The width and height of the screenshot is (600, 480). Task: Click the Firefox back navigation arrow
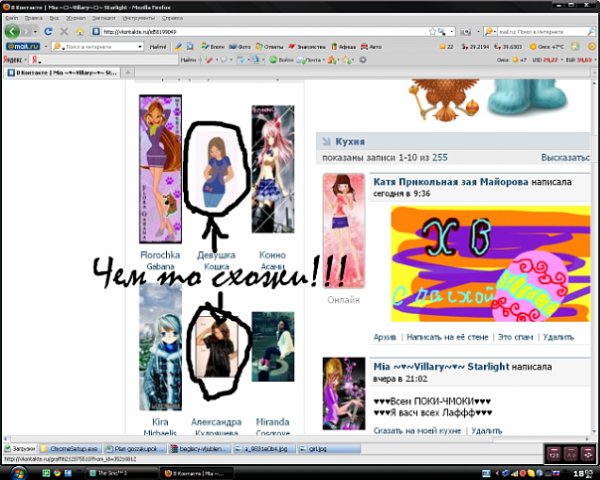point(13,32)
